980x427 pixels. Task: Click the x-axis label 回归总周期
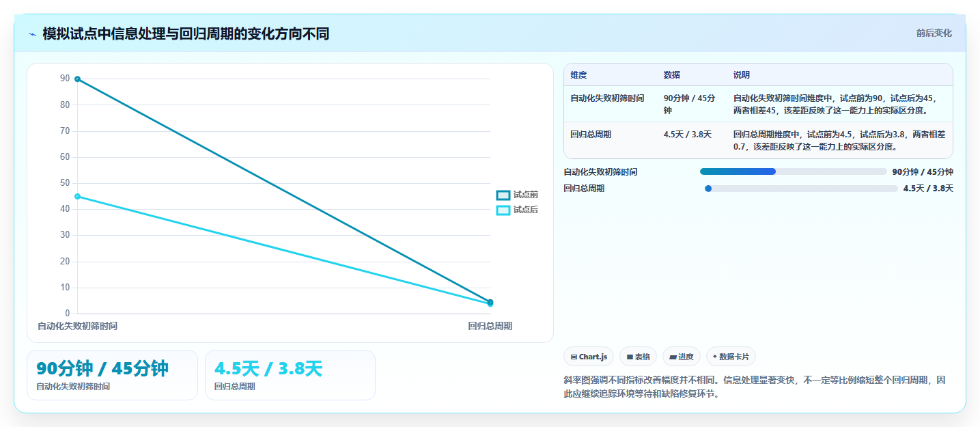point(490,327)
